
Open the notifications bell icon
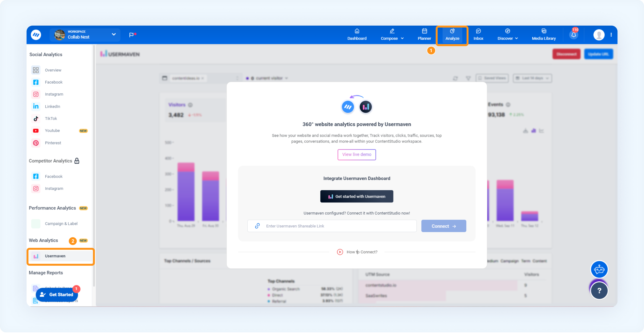pos(574,35)
